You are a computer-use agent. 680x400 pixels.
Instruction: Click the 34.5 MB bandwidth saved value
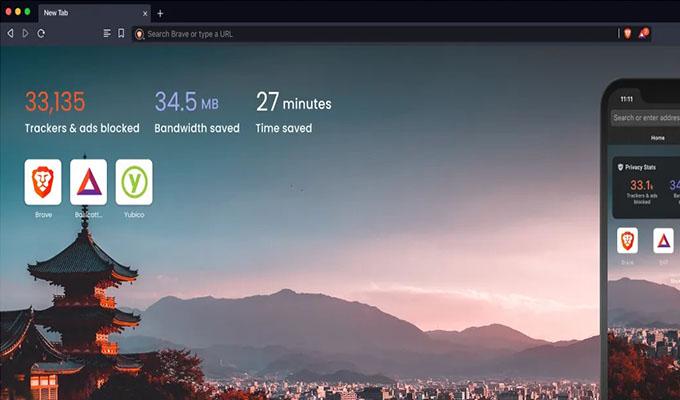(186, 102)
